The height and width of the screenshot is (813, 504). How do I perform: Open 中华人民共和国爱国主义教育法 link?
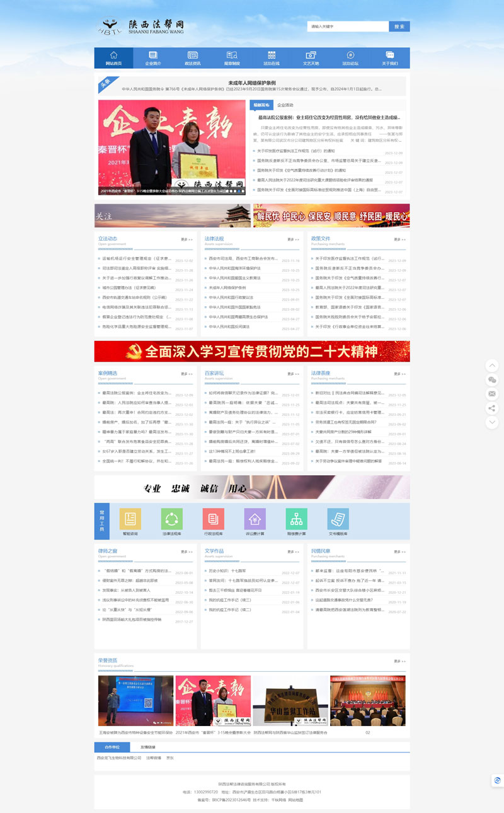click(x=235, y=278)
